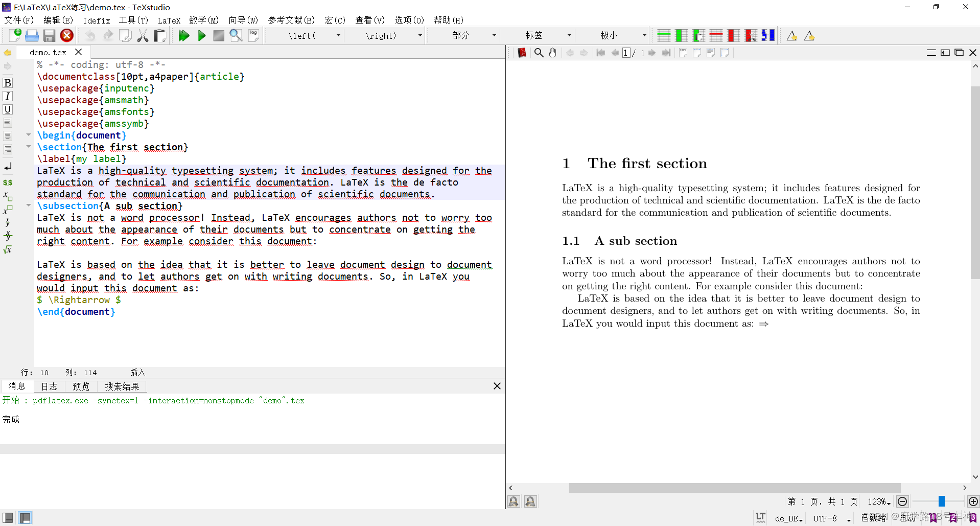Toggle the side panel at the bottom-left corner
This screenshot has width=980, height=526.
click(8, 518)
